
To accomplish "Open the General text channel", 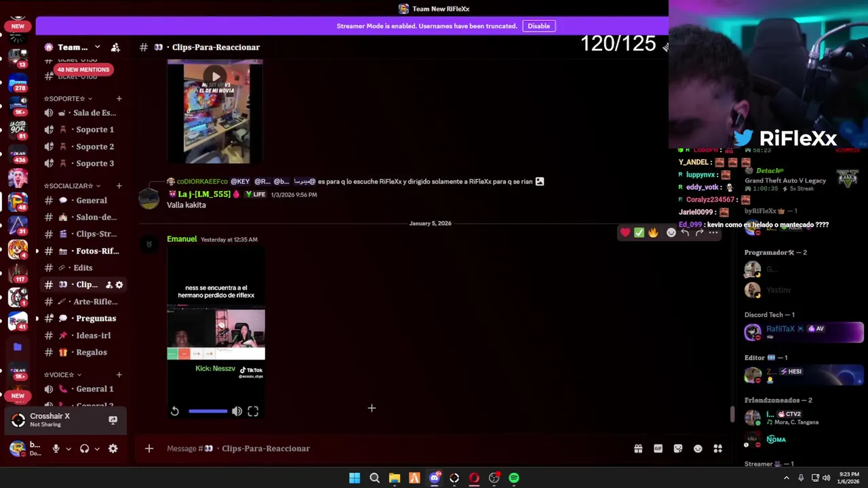I will tap(84, 200).
